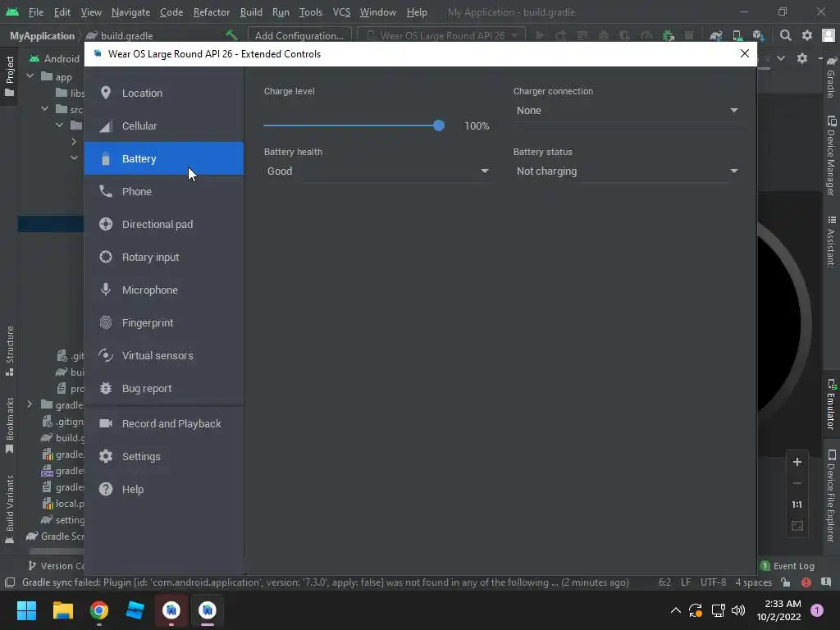Open the File menu
840x630 pixels.
tap(36, 11)
